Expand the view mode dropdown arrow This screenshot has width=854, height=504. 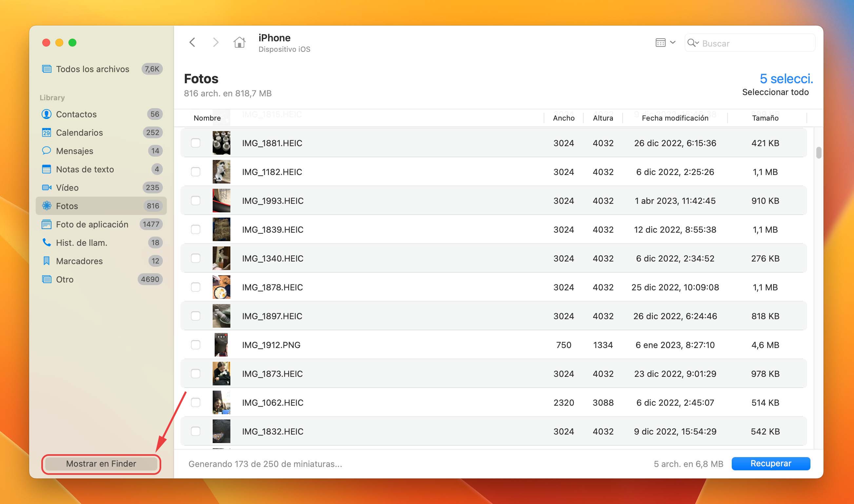[x=673, y=43]
